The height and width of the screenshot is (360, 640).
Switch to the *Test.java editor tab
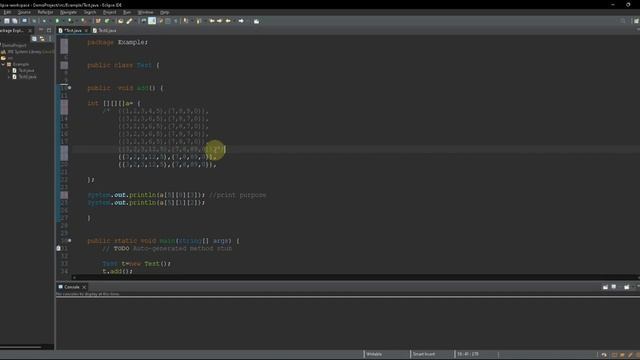(73, 31)
